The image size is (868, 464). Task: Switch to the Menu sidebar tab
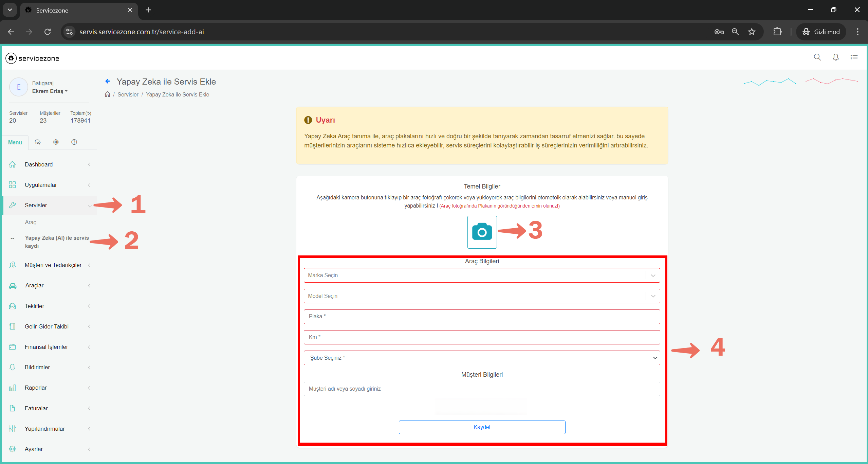pyautogui.click(x=15, y=142)
